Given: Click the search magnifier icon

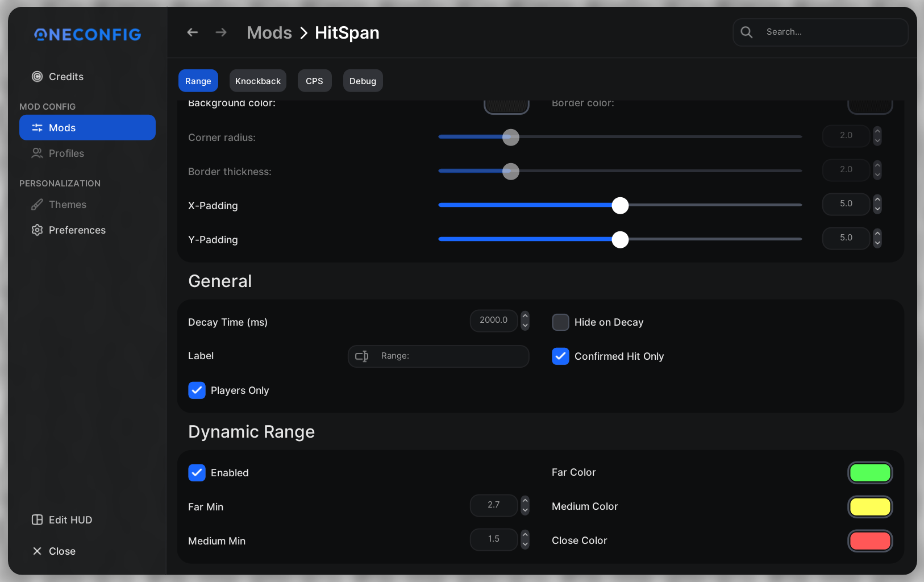Looking at the screenshot, I should coord(747,32).
